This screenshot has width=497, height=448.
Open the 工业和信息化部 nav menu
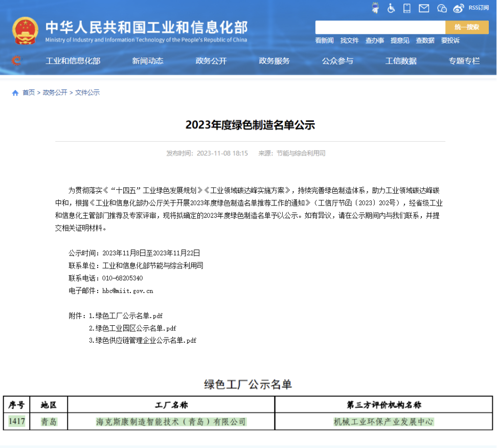tap(73, 61)
